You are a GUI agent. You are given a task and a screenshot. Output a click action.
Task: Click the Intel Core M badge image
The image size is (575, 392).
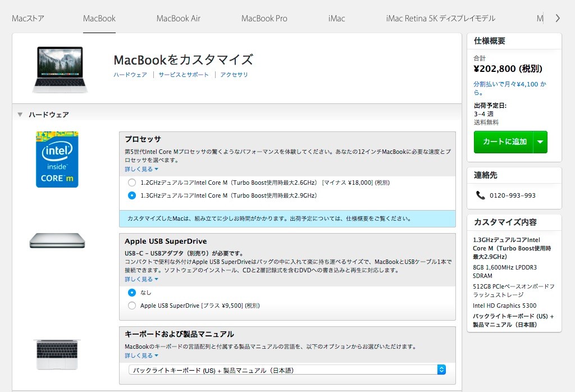point(57,159)
